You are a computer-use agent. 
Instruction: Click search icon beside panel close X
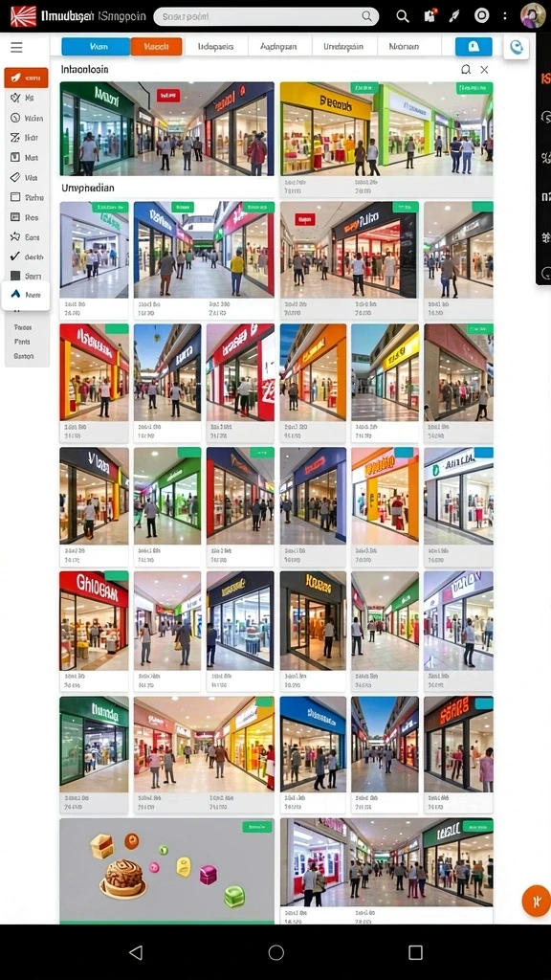466,69
